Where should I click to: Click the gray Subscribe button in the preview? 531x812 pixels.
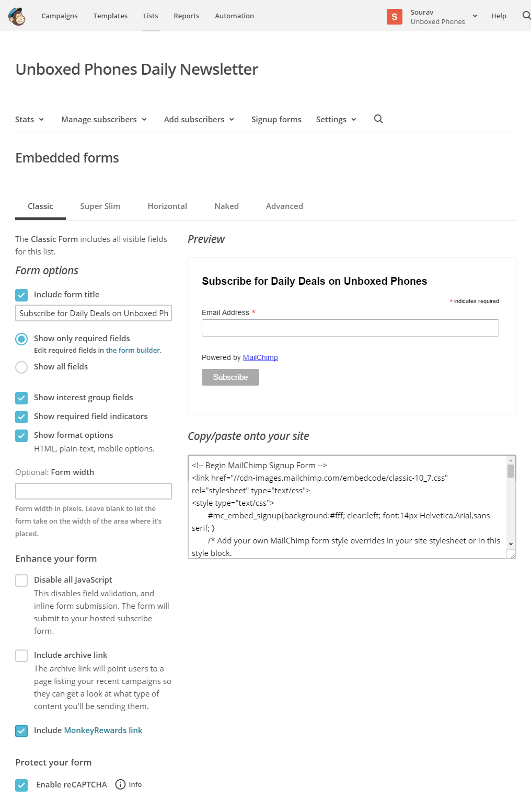pyautogui.click(x=230, y=377)
